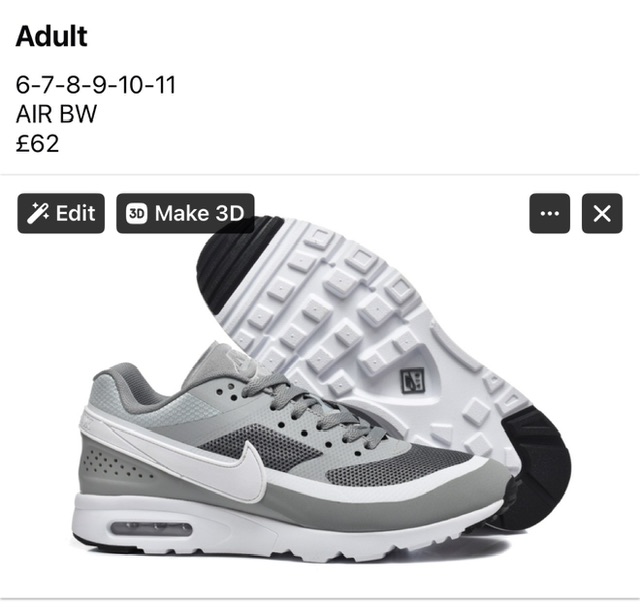Click the Edit button on the photo

click(x=61, y=213)
